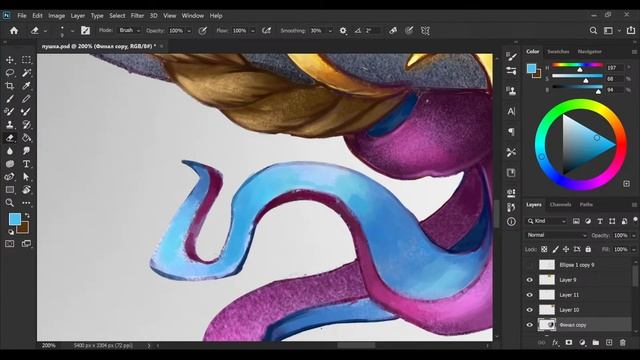Select the Magic Wand tool
The height and width of the screenshot is (360, 640).
pyautogui.click(x=26, y=73)
